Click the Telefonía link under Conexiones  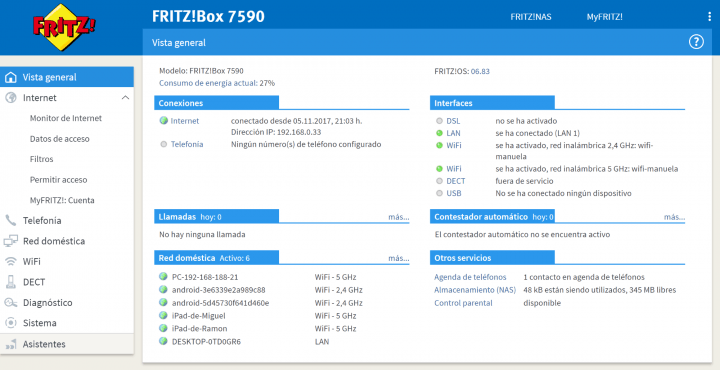[187, 144]
